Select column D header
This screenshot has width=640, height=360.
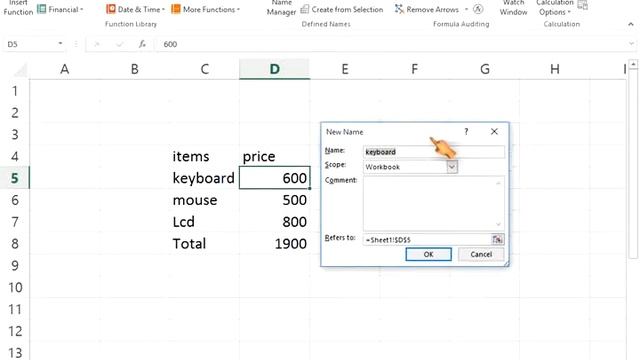tap(275, 69)
